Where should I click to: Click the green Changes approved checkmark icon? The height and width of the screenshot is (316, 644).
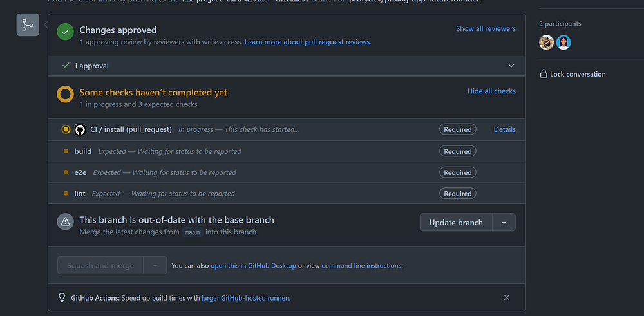coord(65,32)
